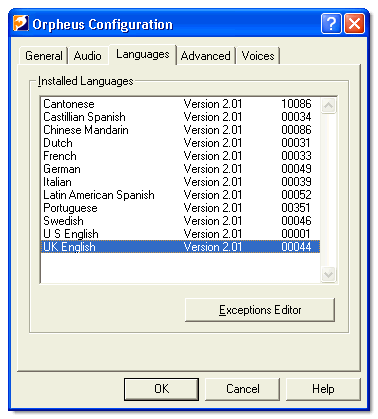Image resolution: width=378 pixels, height=419 pixels.
Task: Click code 00034 in the list
Action: tap(296, 117)
